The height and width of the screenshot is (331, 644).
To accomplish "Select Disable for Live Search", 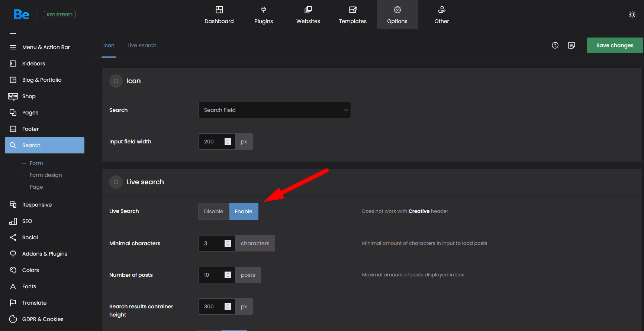I will [x=214, y=211].
